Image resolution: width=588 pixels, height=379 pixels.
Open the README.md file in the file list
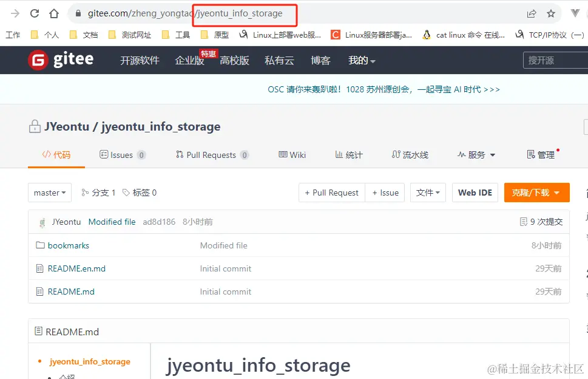click(x=71, y=292)
